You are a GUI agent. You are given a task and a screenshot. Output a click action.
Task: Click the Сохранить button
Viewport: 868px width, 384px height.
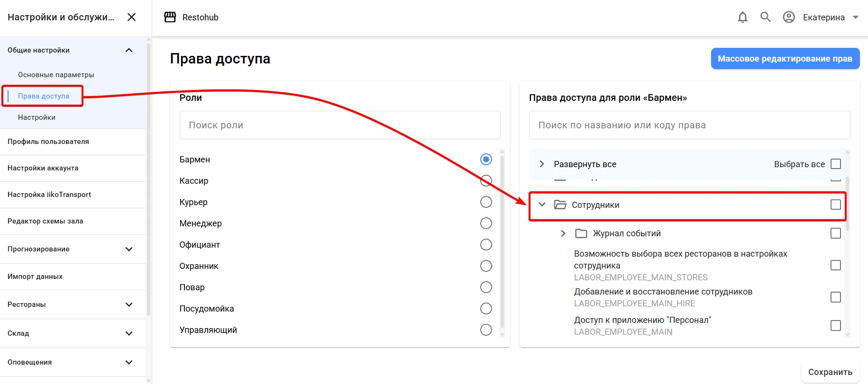pyautogui.click(x=830, y=372)
